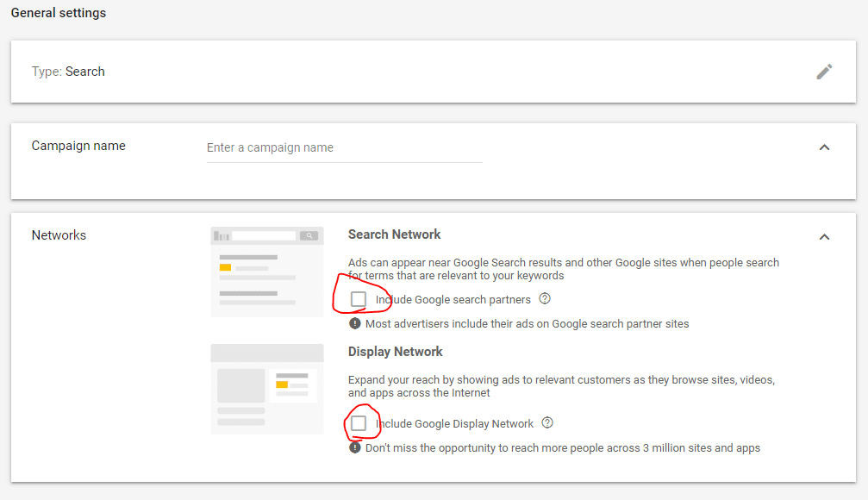Screen dimensions: 868x500
Task: Click the Display Network illustration thumbnail
Action: (267, 389)
